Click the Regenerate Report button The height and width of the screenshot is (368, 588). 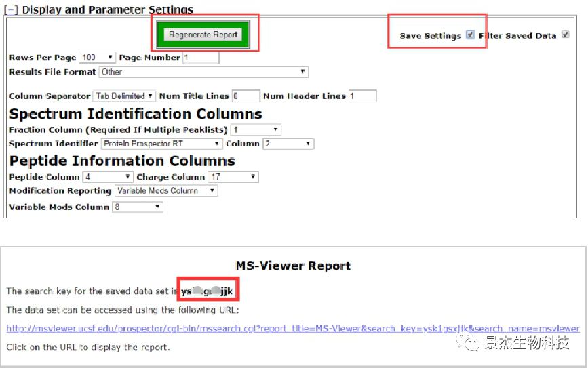pyautogui.click(x=203, y=35)
